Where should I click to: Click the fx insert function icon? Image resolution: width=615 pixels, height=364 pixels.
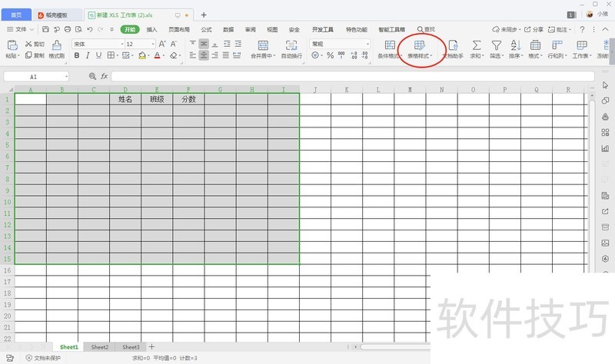[104, 76]
